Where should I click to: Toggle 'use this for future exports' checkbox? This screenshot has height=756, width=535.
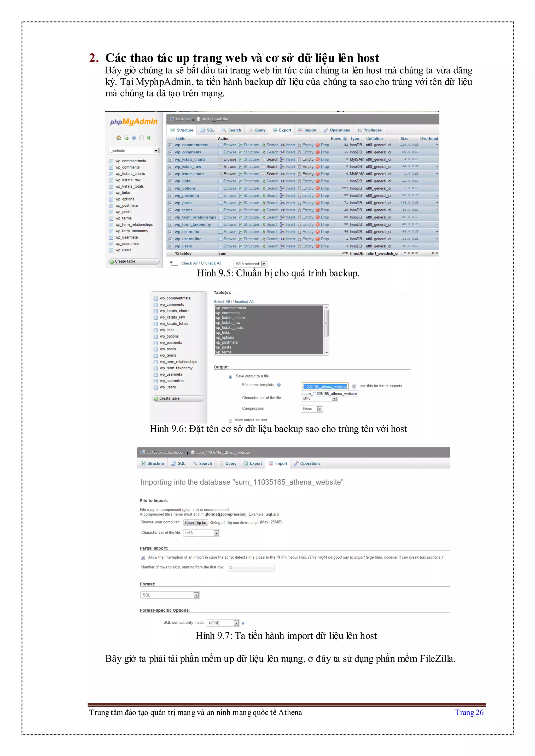(354, 386)
